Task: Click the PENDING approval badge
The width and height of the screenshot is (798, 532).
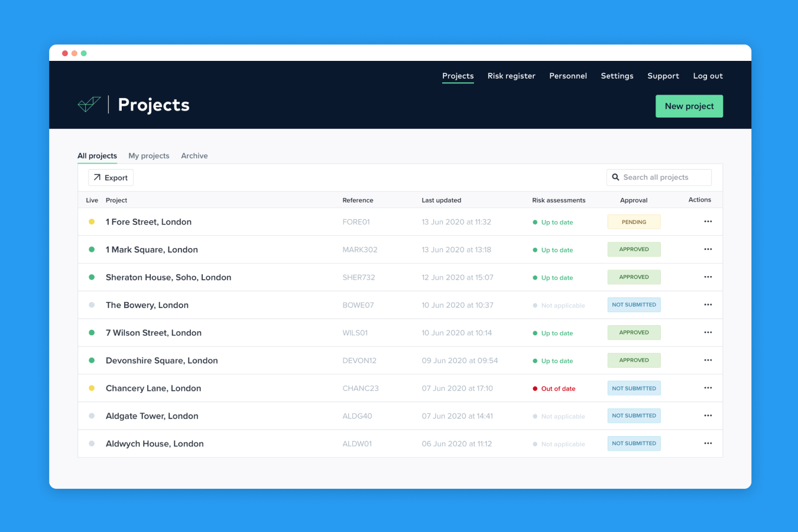Action: coord(634,222)
